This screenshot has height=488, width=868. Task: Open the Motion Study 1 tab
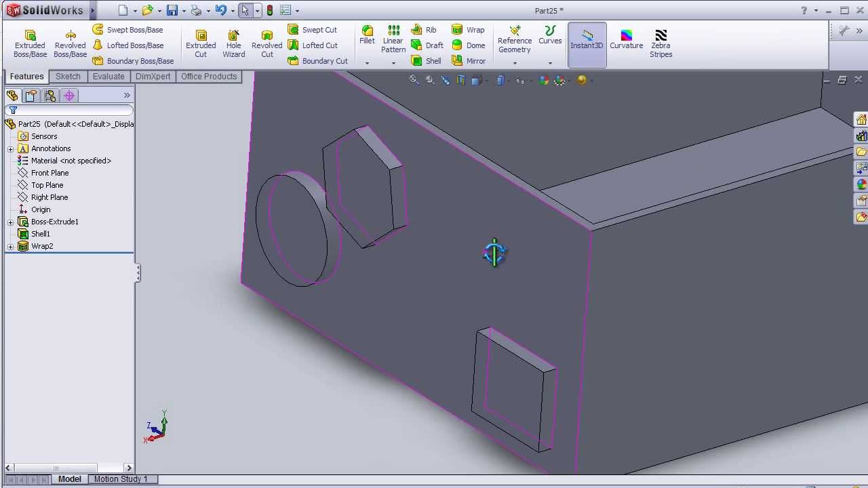tap(121, 479)
